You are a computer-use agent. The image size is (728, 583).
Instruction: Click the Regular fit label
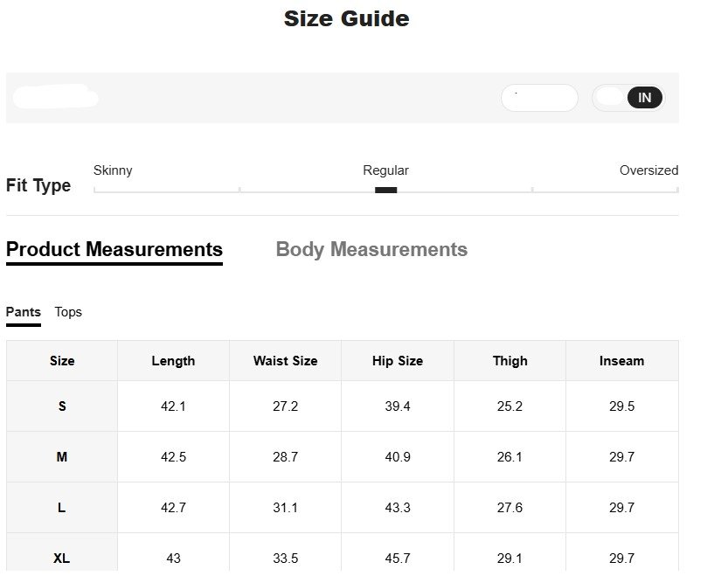(x=385, y=170)
